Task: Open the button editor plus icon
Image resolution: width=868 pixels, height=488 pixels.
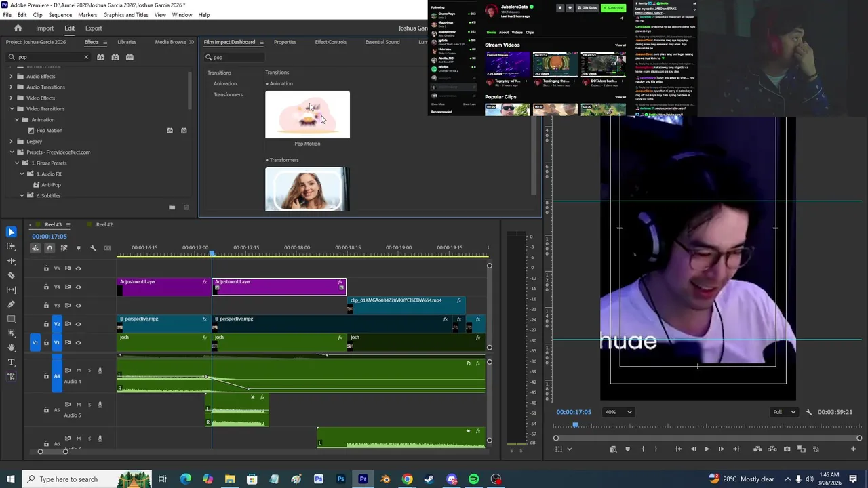Action: [853, 449]
